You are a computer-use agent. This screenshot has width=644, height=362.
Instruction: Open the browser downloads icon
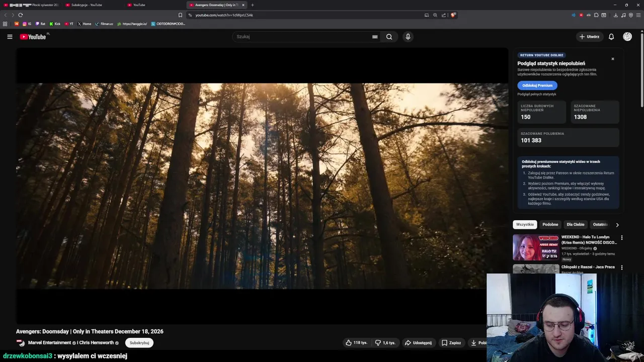pyautogui.click(x=615, y=15)
